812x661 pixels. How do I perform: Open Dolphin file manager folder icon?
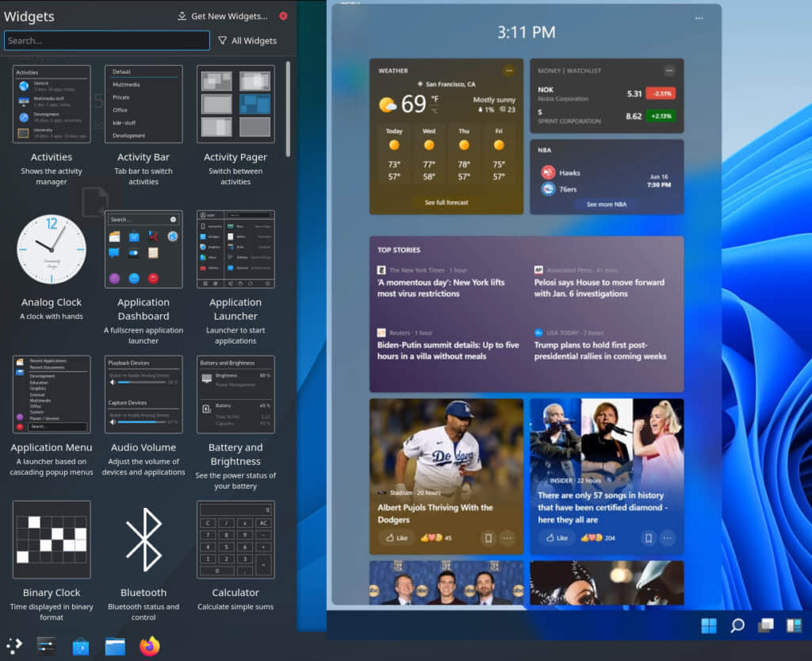tap(115, 647)
